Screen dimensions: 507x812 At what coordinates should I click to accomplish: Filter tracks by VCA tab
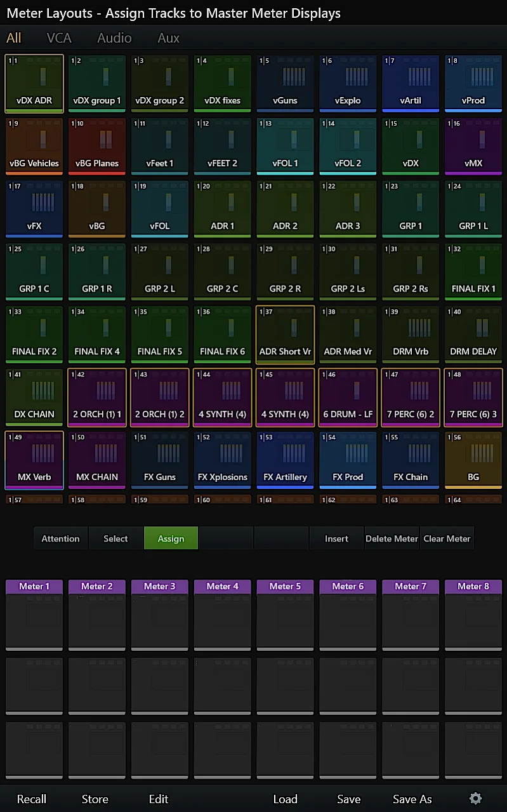coord(59,38)
